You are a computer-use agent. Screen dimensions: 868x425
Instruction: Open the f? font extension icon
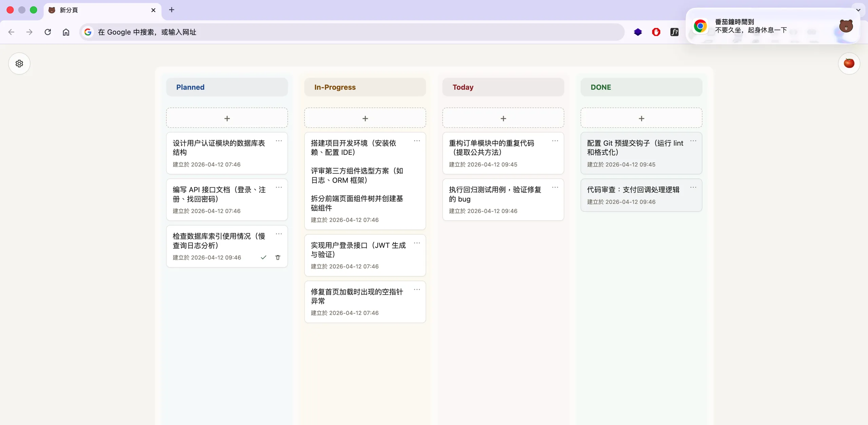point(674,32)
